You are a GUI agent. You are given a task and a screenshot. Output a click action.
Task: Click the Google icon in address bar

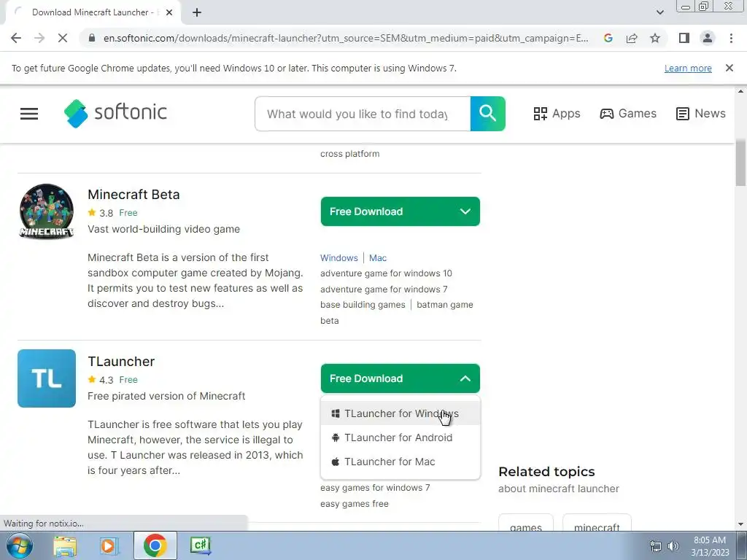608,38
